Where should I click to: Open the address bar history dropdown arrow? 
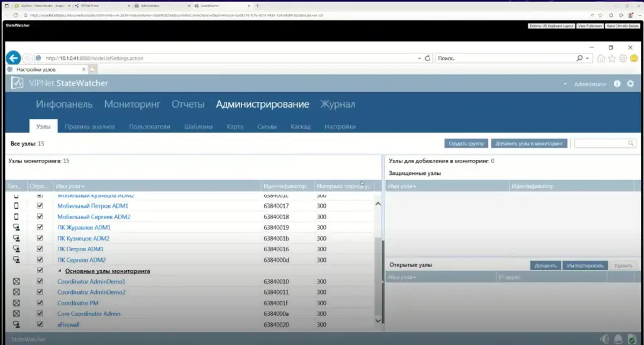419,59
